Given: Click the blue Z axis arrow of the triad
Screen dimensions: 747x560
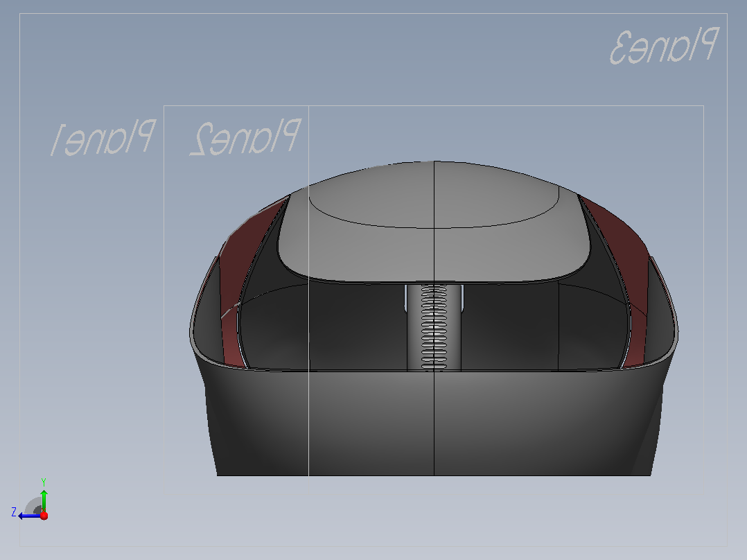Looking at the screenshot, I should click(28, 516).
